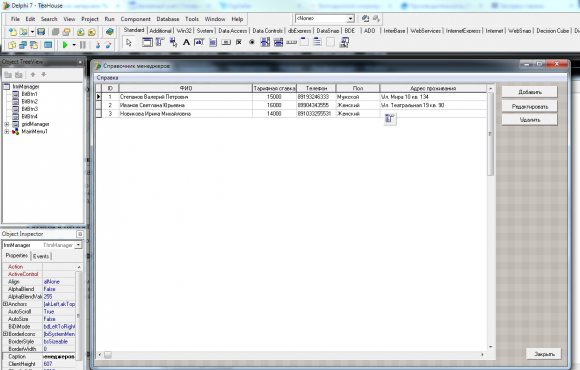The image size is (580, 370).
Task: Select the Frames component in the palette
Action: point(147,43)
